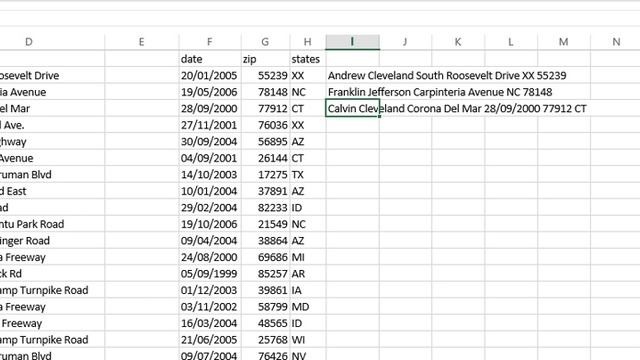The width and height of the screenshot is (640, 360).
Task: Select state cell WI
Action: (x=308, y=340)
